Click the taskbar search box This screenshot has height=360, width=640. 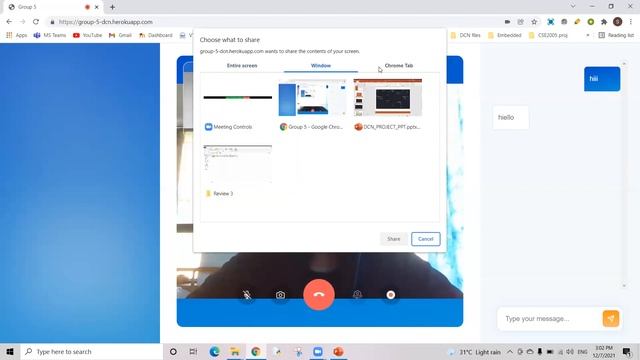coord(91,351)
